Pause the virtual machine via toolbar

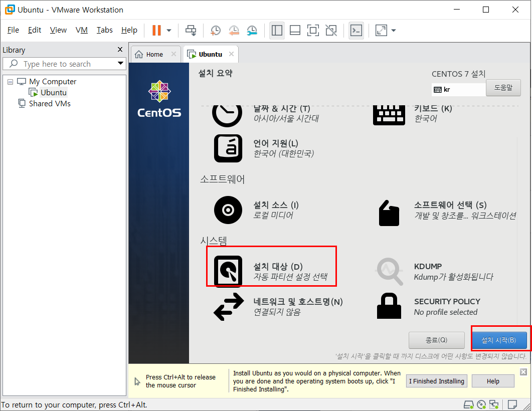[156, 30]
